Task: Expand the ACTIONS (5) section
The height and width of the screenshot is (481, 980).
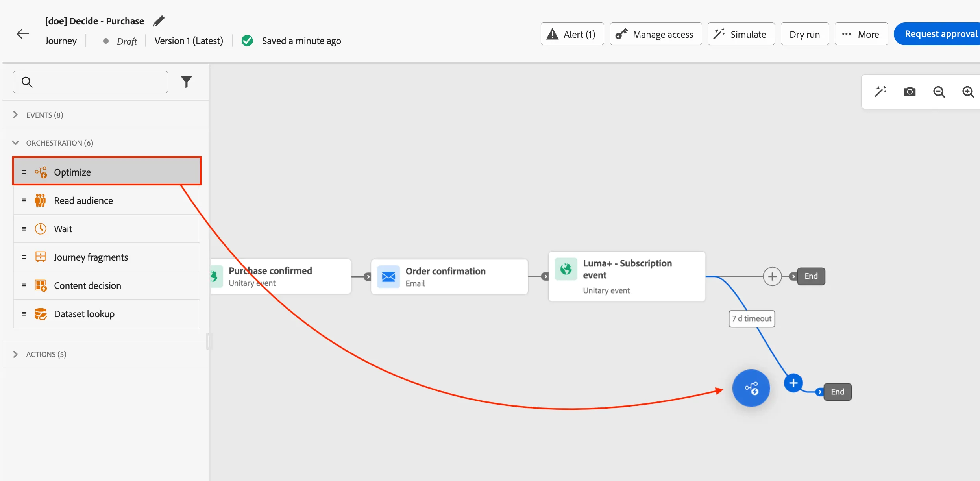Action: point(105,354)
